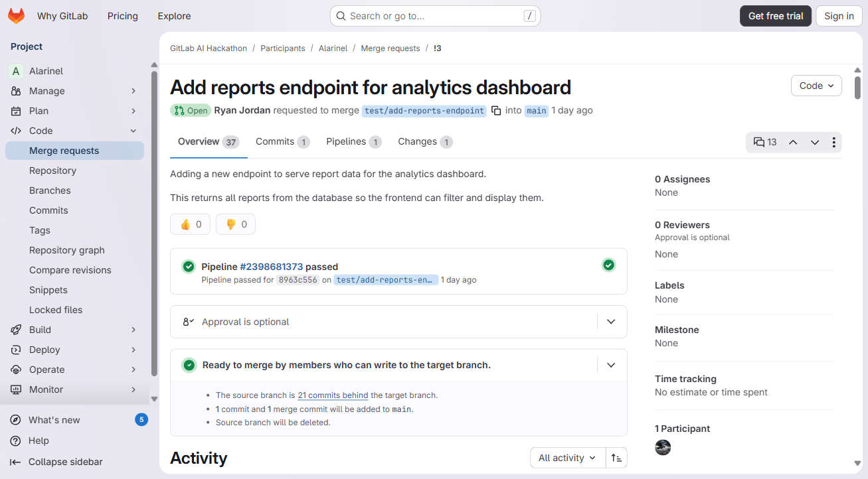Open the Code dropdown button
Image resolution: width=868 pixels, height=479 pixels.
tap(816, 86)
